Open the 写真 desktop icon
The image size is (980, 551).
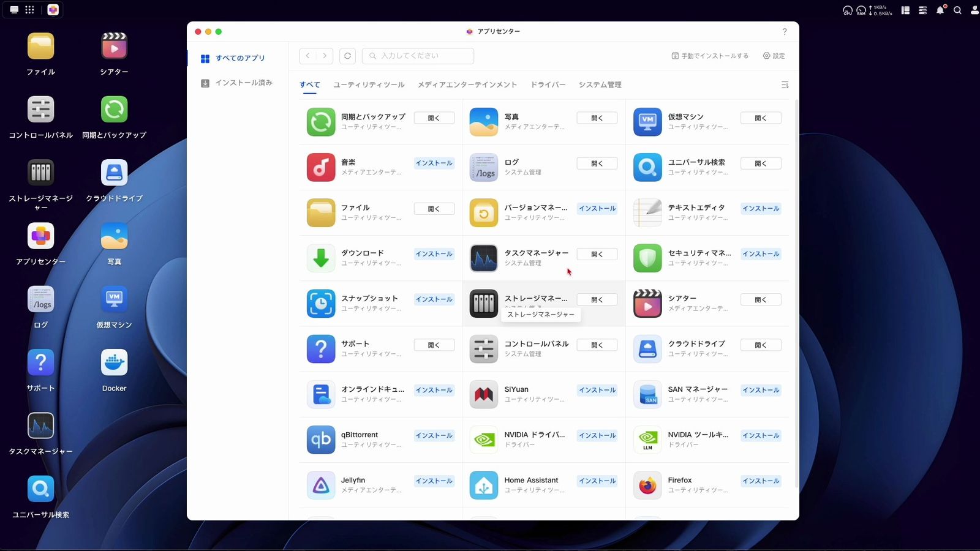point(114,236)
